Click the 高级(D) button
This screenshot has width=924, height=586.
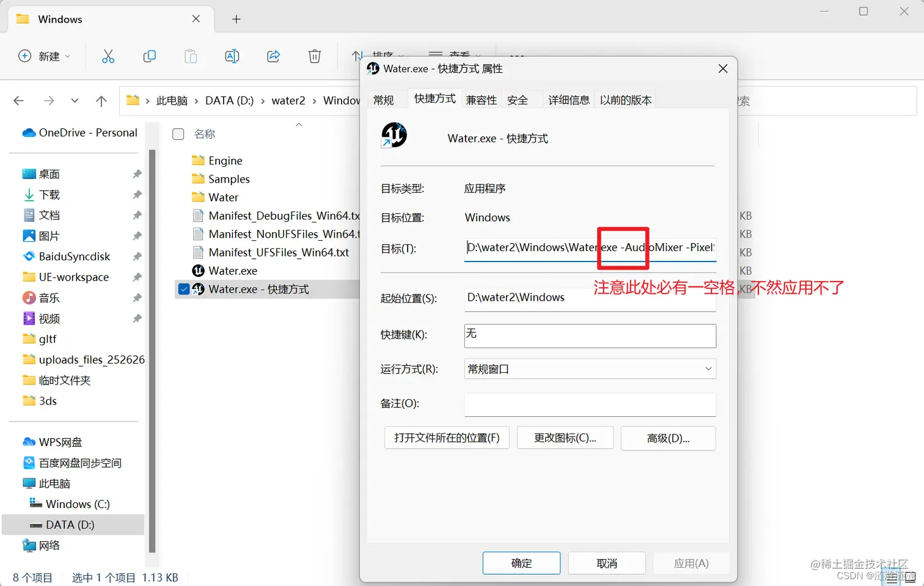pyautogui.click(x=667, y=438)
